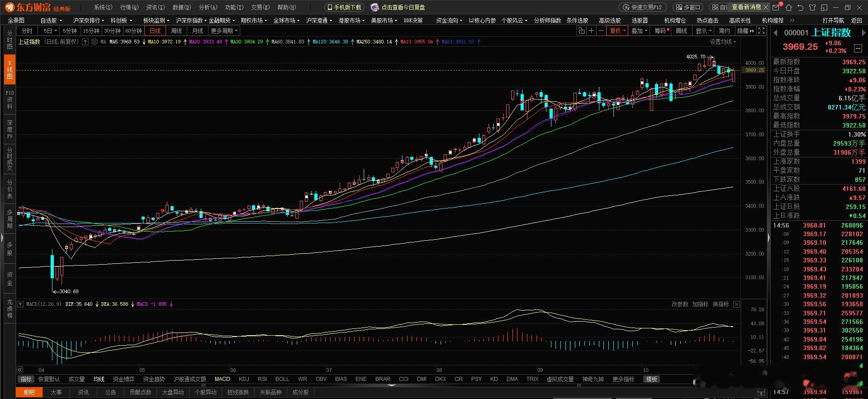Click 换指标 to change indicator

[721, 304]
